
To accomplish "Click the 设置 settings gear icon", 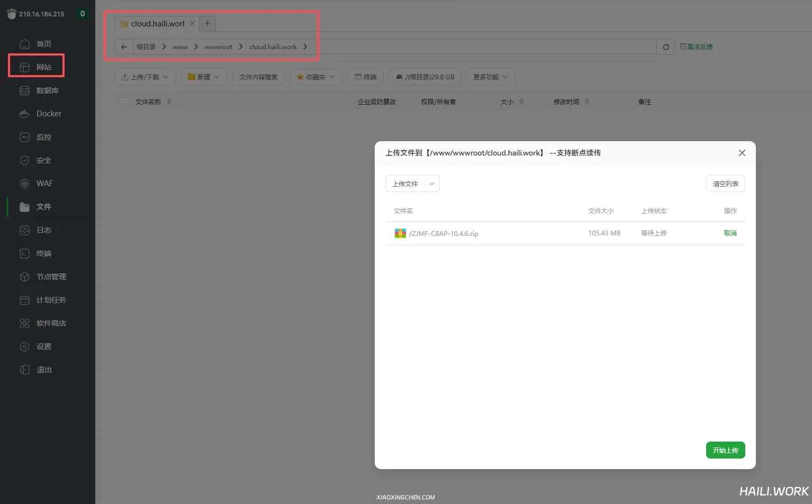I will click(24, 346).
